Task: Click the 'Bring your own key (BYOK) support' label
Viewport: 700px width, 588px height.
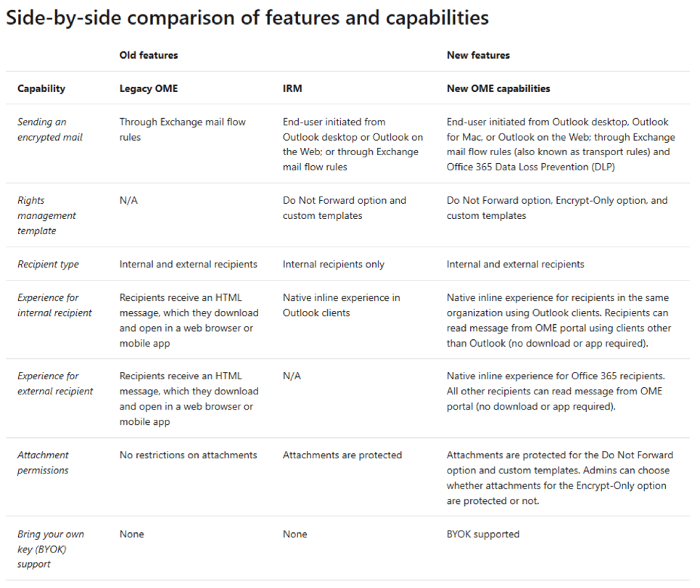Action: [x=51, y=549]
